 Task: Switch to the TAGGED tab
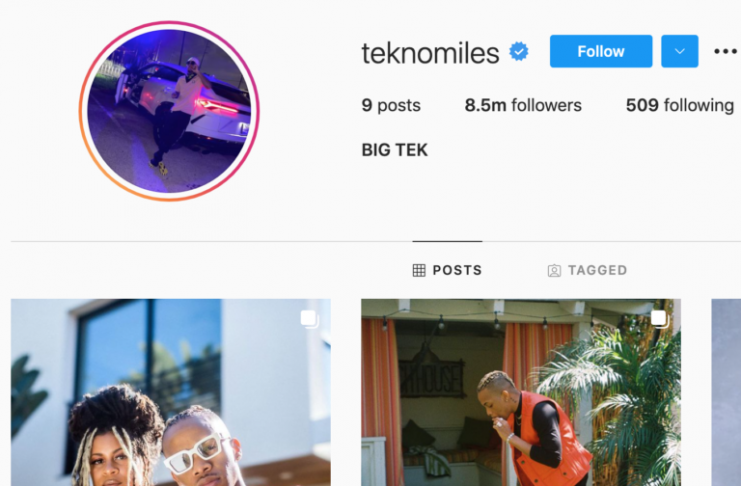point(587,270)
